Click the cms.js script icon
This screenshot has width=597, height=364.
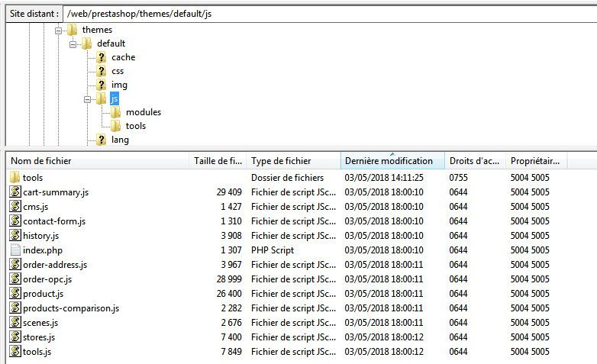click(x=15, y=206)
